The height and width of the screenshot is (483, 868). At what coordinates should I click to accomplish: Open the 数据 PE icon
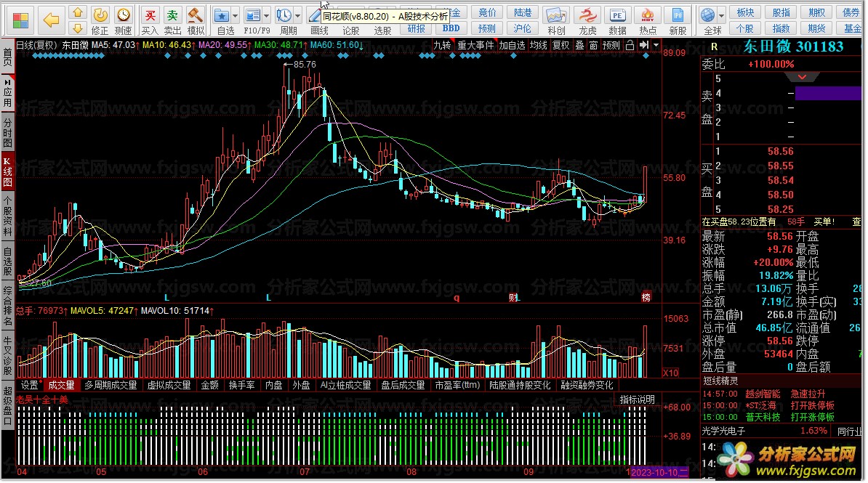[x=617, y=15]
